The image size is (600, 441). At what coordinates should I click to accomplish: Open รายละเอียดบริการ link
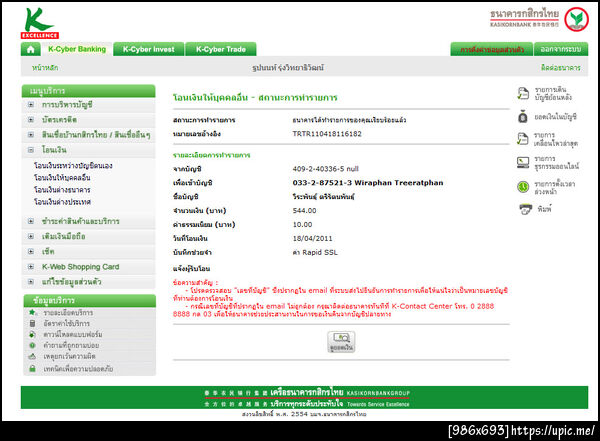pyautogui.click(x=68, y=313)
